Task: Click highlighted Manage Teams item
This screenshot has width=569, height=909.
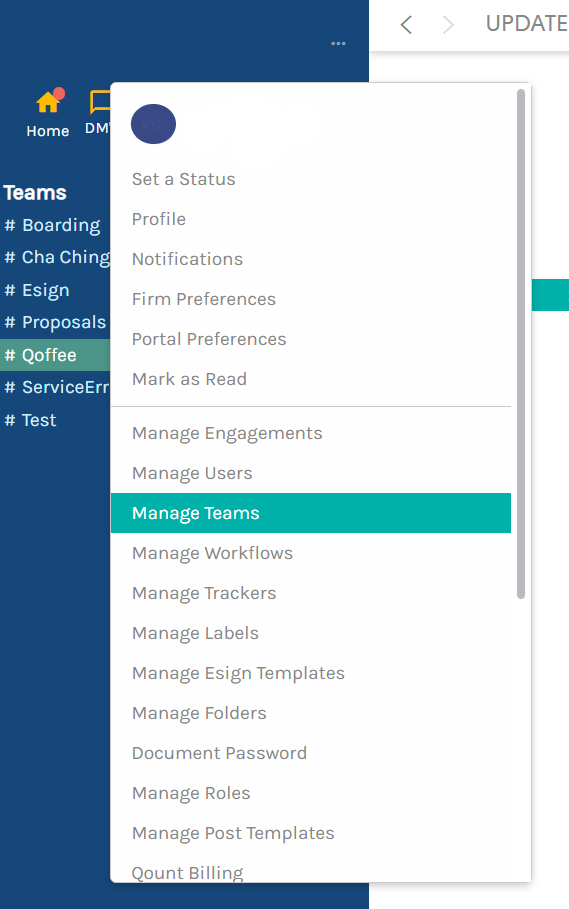Action: pyautogui.click(x=311, y=513)
